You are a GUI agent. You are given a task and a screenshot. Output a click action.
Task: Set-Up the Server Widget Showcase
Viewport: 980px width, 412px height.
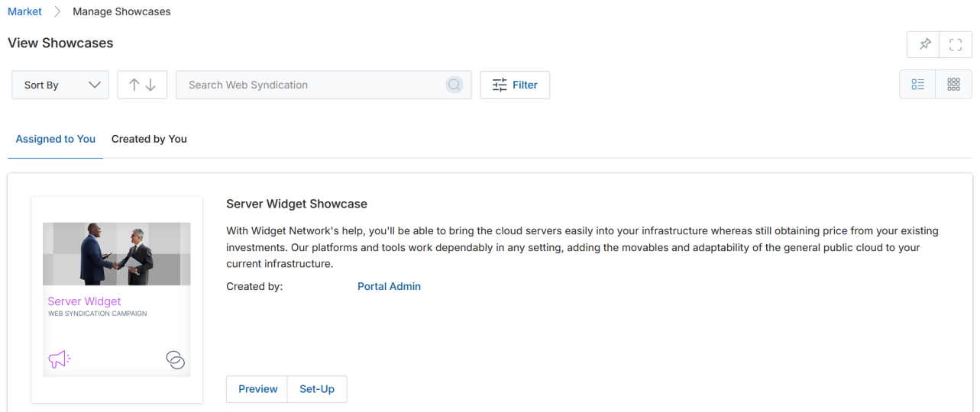point(317,389)
